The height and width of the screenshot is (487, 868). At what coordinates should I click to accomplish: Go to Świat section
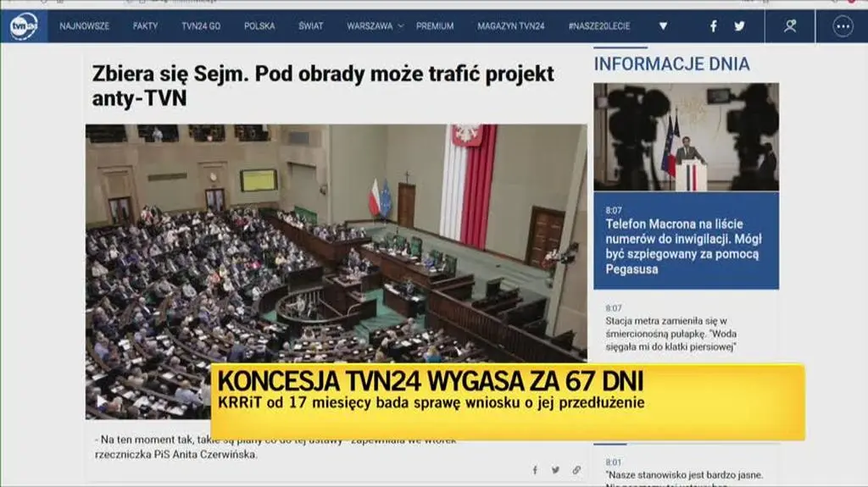tap(310, 26)
